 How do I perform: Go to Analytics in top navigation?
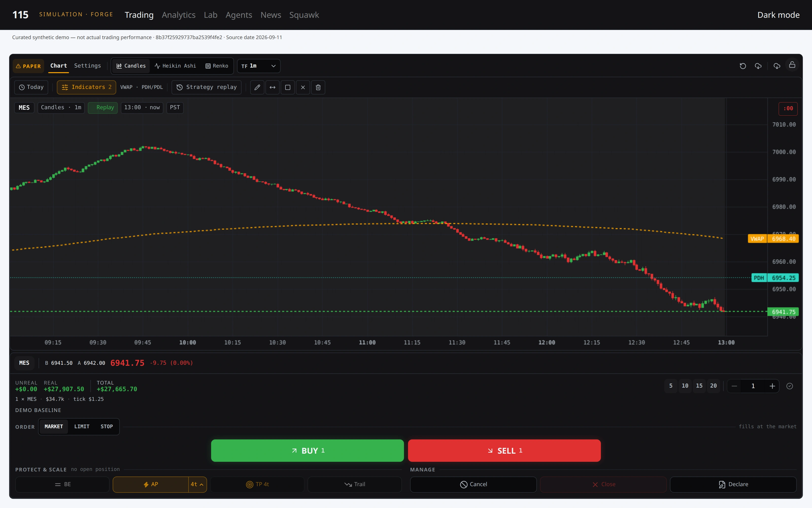point(178,15)
